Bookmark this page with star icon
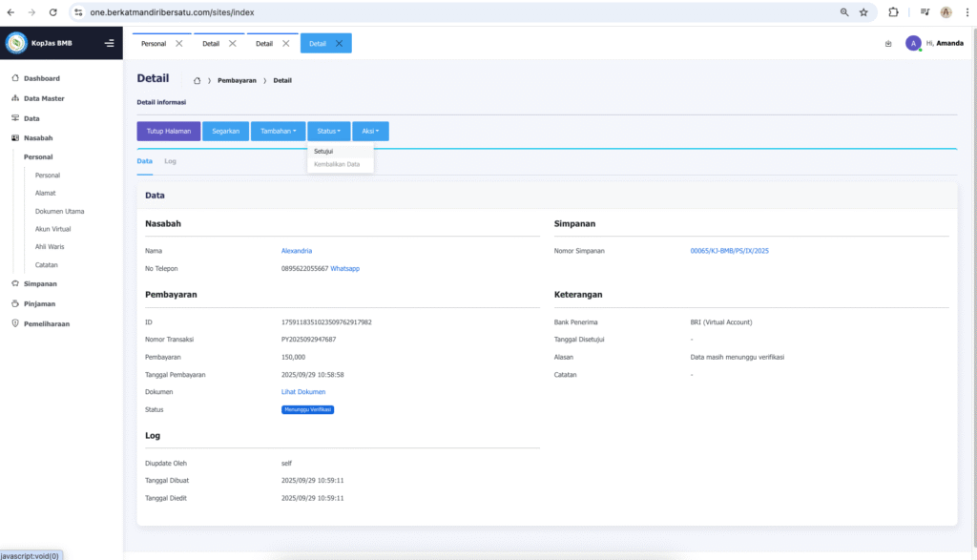The width and height of the screenshot is (977, 560). tap(863, 12)
